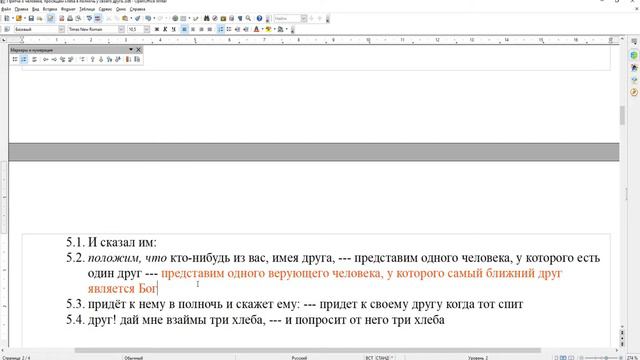Activate the Format Paintbrush

click(x=138, y=18)
